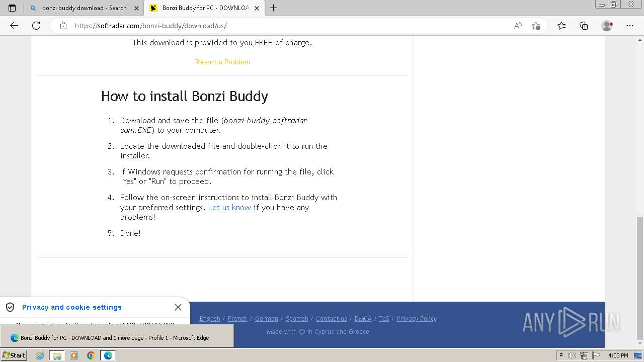Switch site language to French

coord(237,318)
